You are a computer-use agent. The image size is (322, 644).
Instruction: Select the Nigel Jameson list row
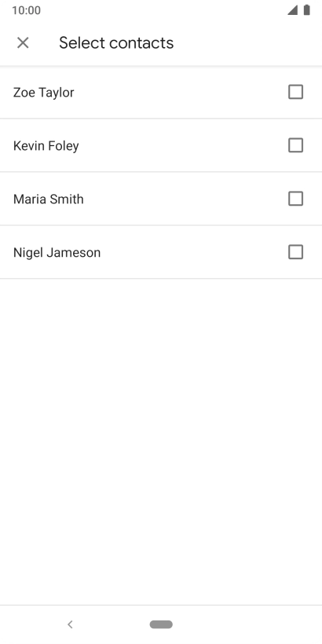(x=161, y=252)
